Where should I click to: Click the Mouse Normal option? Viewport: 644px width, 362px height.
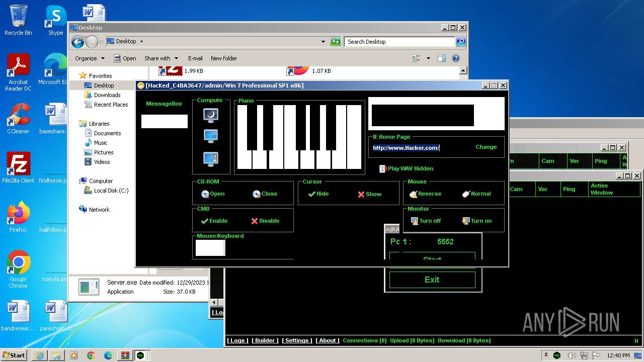pos(476,194)
